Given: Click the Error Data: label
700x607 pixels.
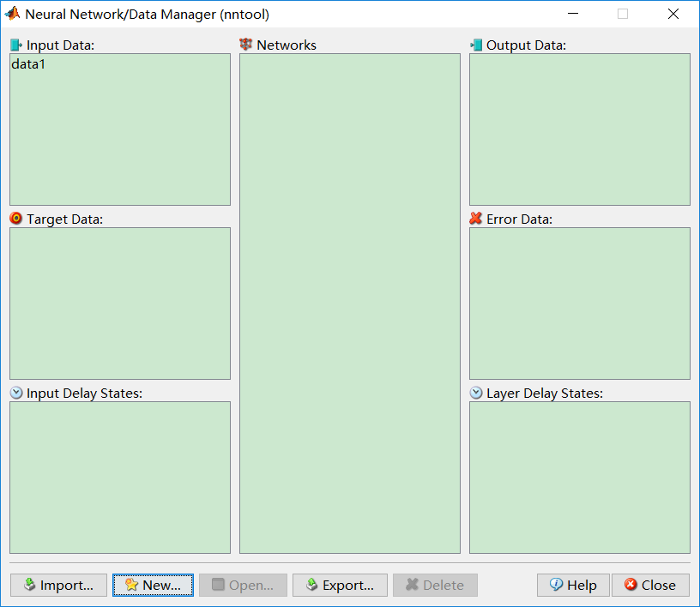Looking at the screenshot, I should click(x=519, y=219).
